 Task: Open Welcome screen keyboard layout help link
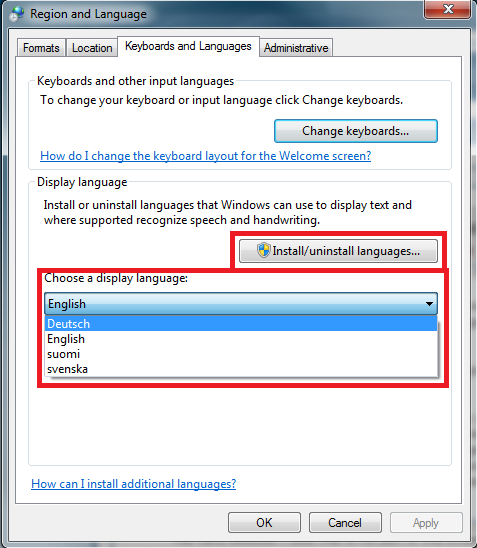(205, 156)
